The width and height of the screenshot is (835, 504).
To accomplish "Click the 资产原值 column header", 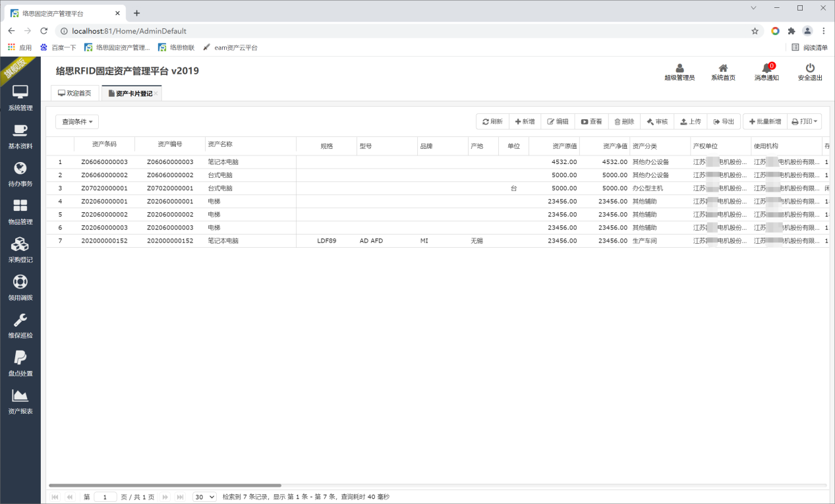I will pos(554,146).
